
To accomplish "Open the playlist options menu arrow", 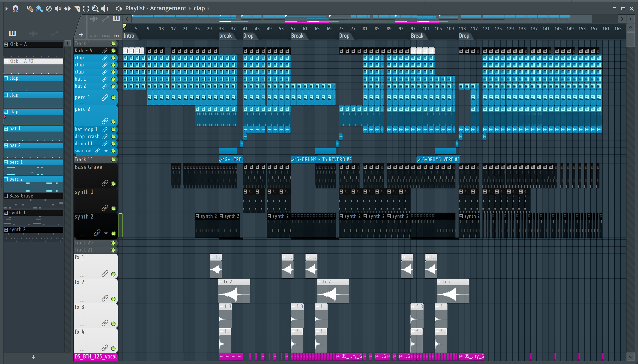I will (x=6, y=8).
